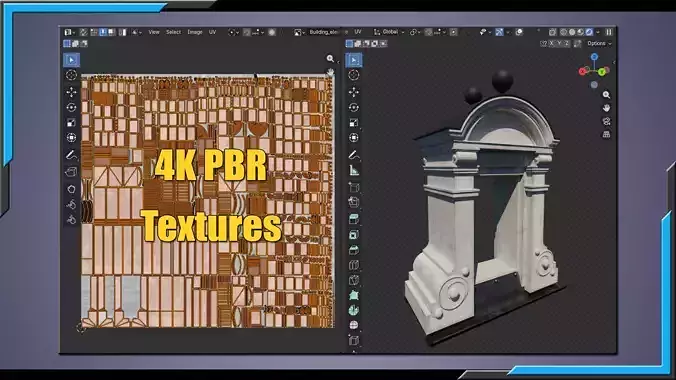
Task: Toggle X-ray mode in viewport
Action: (553, 32)
